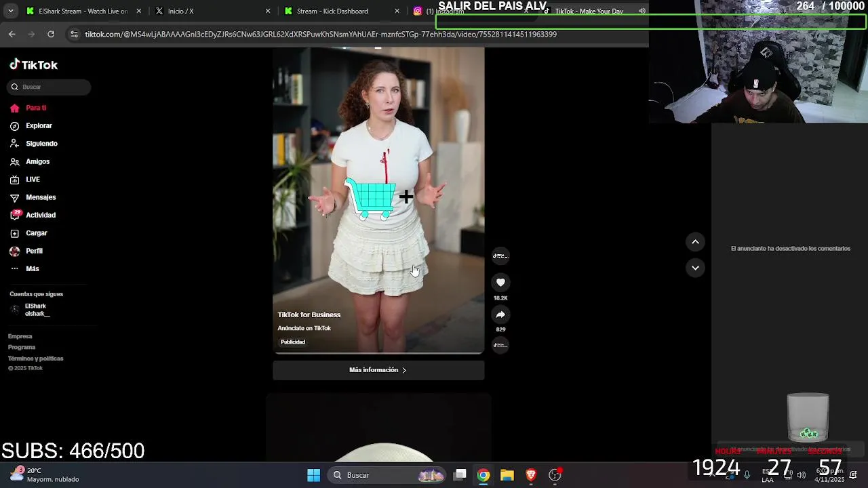
Task: Open the browser tab search dropdown
Action: (x=10, y=11)
